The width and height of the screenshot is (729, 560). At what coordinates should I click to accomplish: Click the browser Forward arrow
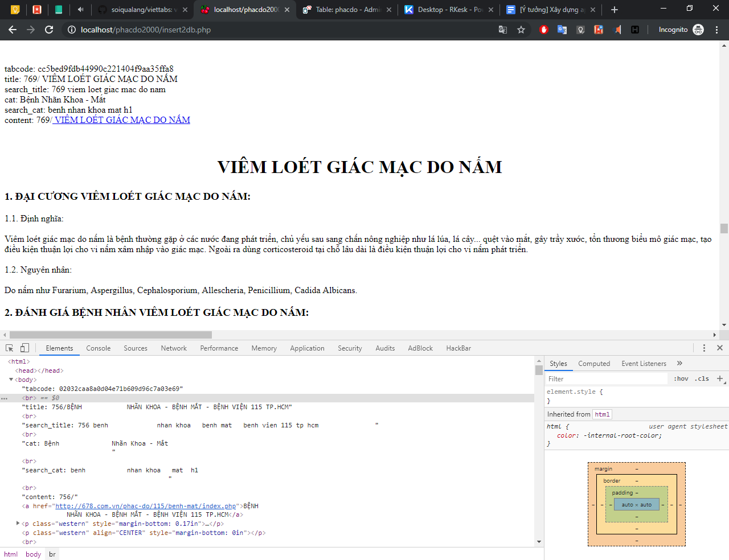[31, 30]
